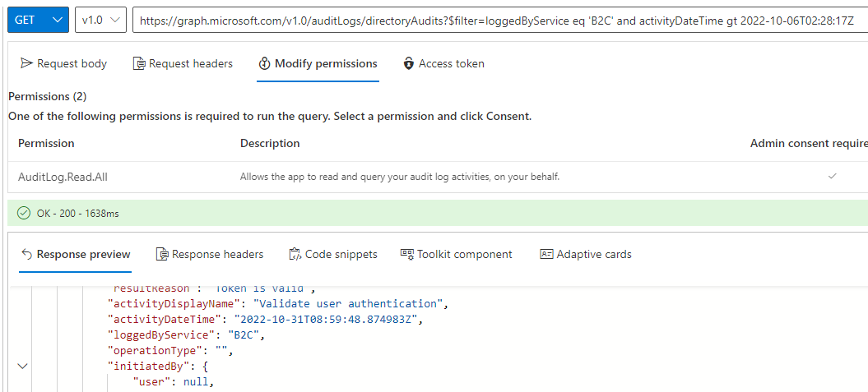Click the Description column header
Viewport: 868px width, 392px height.
[270, 143]
